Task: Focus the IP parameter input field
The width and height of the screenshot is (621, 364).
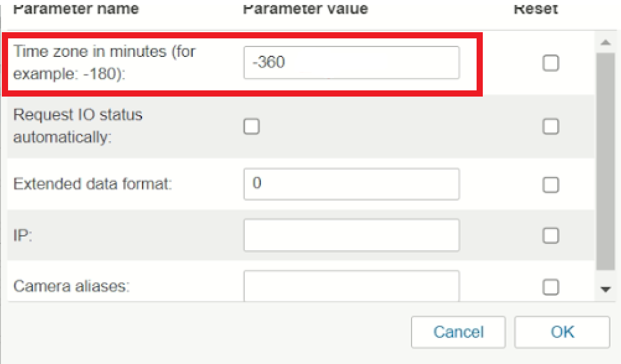Action: (351, 235)
